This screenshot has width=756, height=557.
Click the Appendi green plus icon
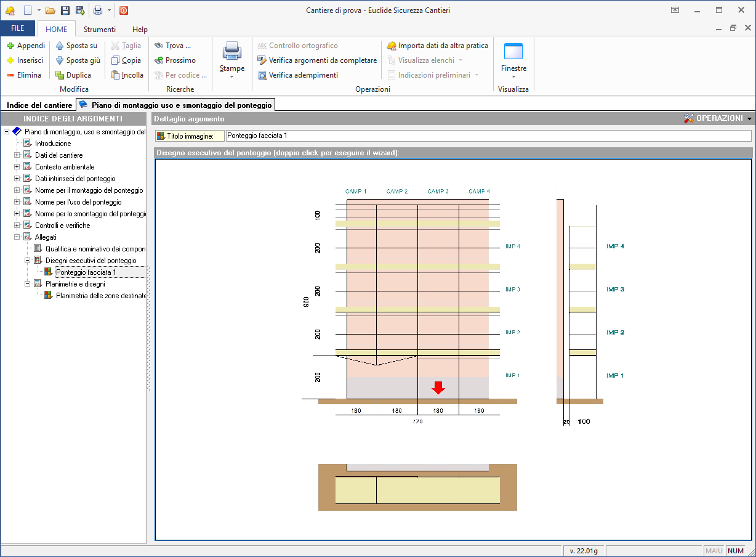tap(10, 46)
